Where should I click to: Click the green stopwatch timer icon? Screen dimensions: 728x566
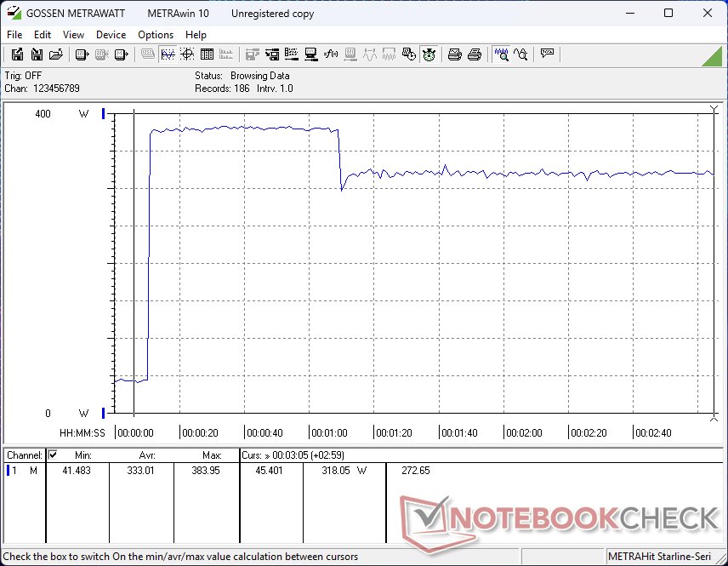click(x=429, y=54)
